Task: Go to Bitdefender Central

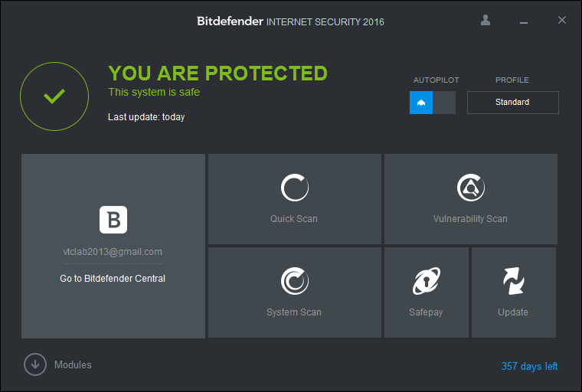Action: tap(113, 279)
